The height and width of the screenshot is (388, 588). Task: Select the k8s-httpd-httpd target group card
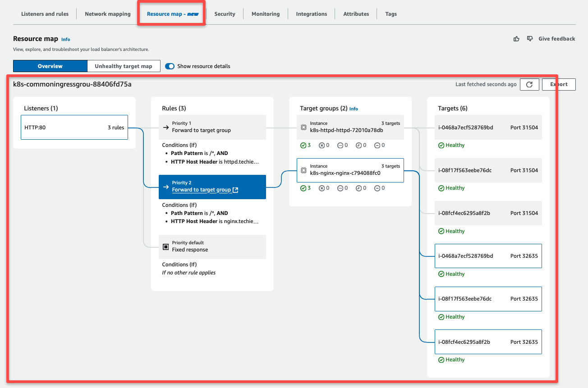tap(350, 127)
